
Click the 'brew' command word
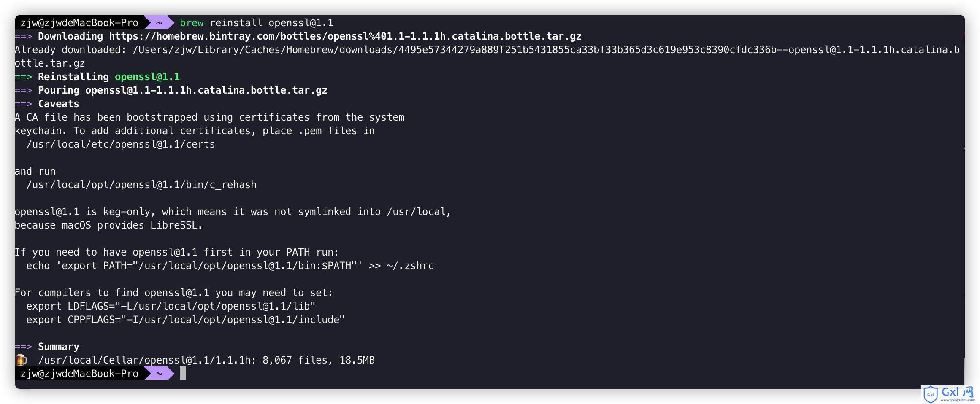[192, 23]
